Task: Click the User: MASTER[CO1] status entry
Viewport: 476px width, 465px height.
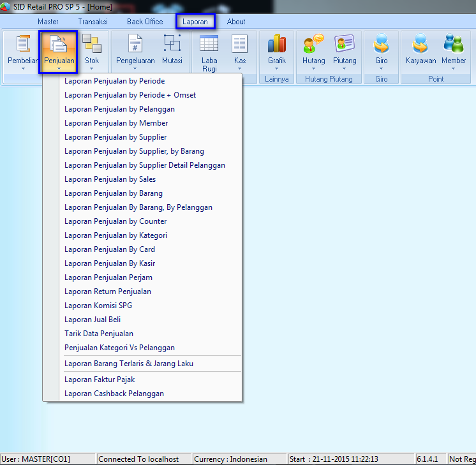Action: click(x=47, y=459)
